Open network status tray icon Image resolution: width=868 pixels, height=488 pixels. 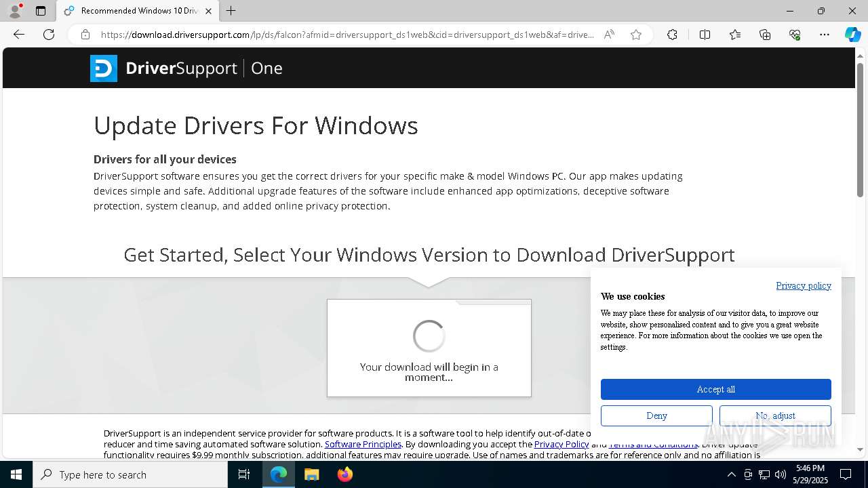(764, 474)
